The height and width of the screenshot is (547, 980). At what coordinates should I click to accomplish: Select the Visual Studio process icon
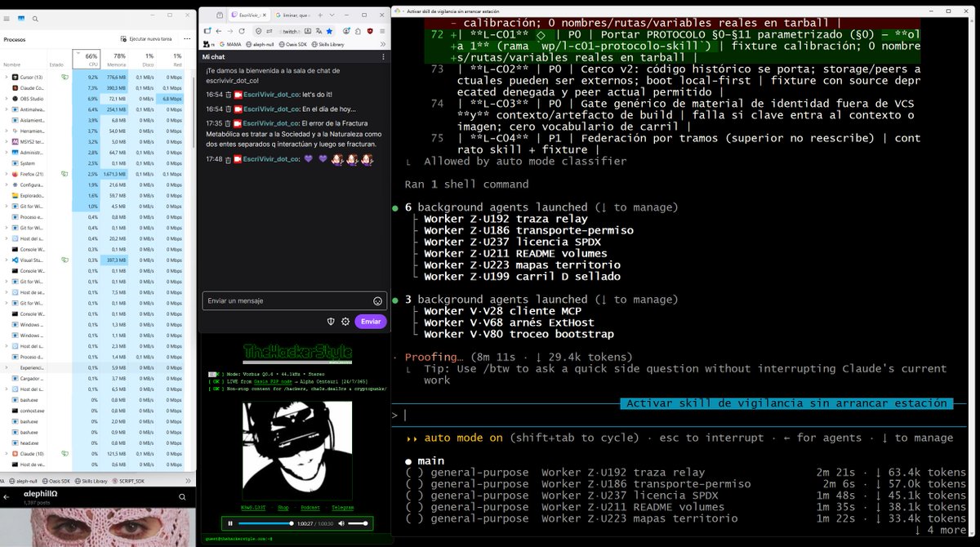tap(15, 260)
